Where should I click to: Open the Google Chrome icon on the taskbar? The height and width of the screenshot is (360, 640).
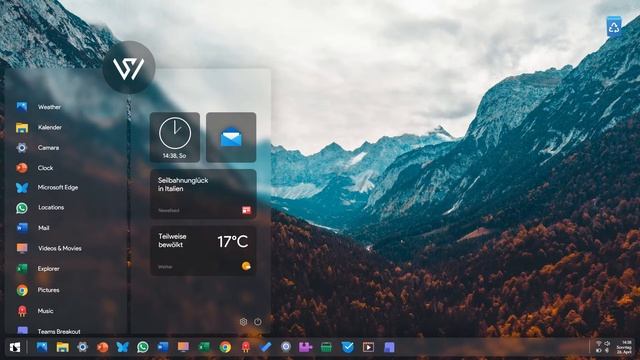coord(225,347)
